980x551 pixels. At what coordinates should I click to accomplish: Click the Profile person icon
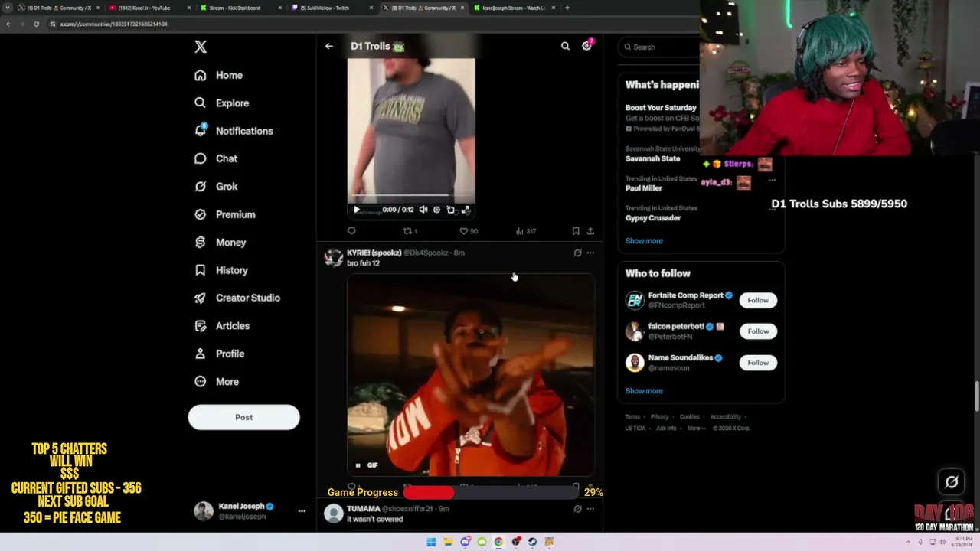pos(201,354)
